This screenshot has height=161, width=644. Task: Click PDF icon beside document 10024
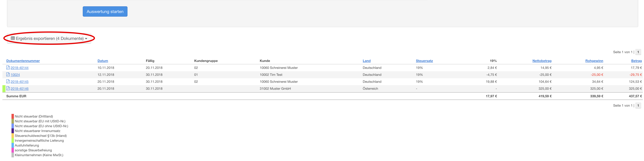click(8, 74)
